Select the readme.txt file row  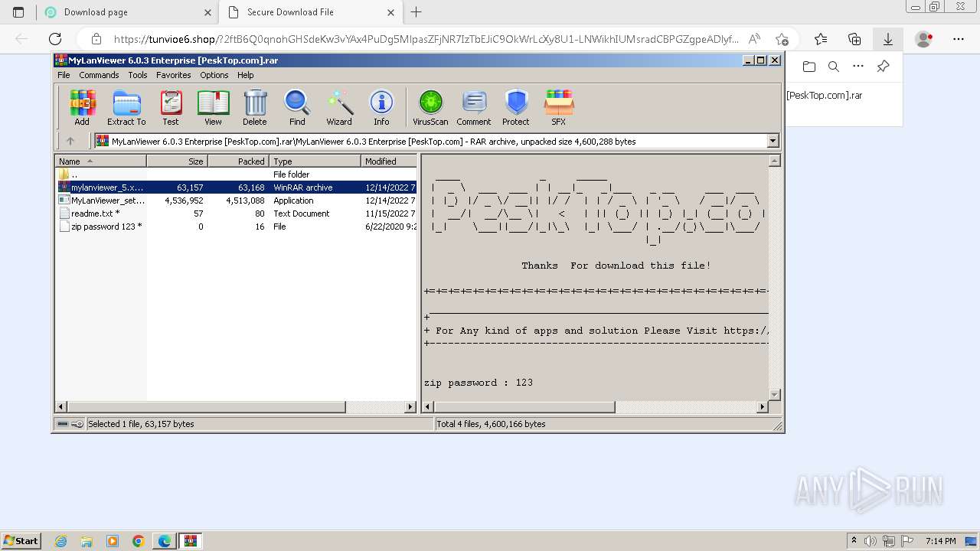[236, 214]
